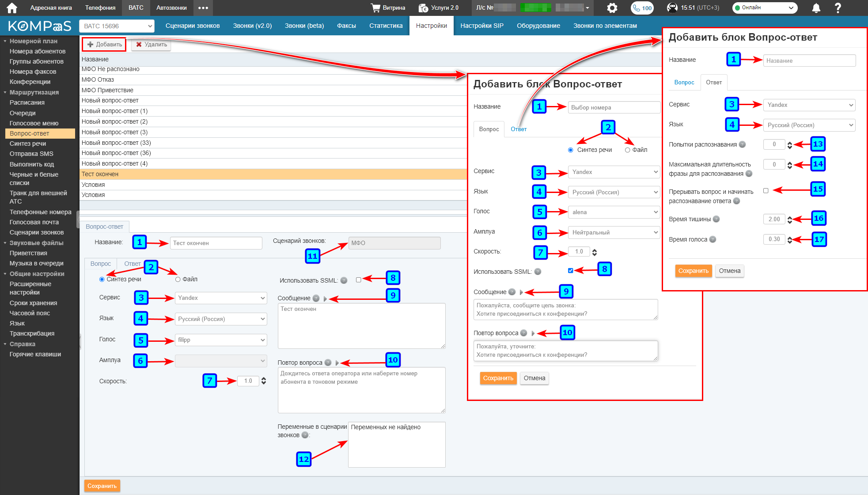
Task: Open help question mark icon
Action: click(x=838, y=8)
